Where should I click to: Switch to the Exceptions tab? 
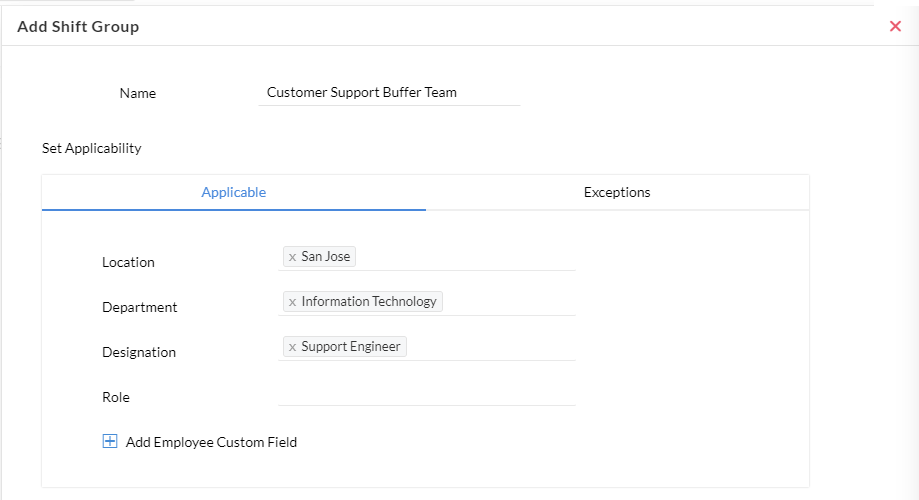tap(617, 192)
